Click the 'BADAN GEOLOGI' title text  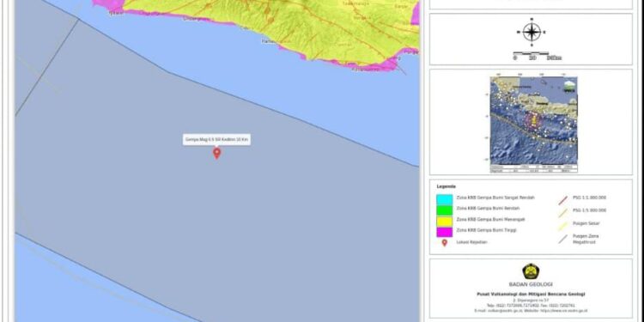pyautogui.click(x=531, y=284)
